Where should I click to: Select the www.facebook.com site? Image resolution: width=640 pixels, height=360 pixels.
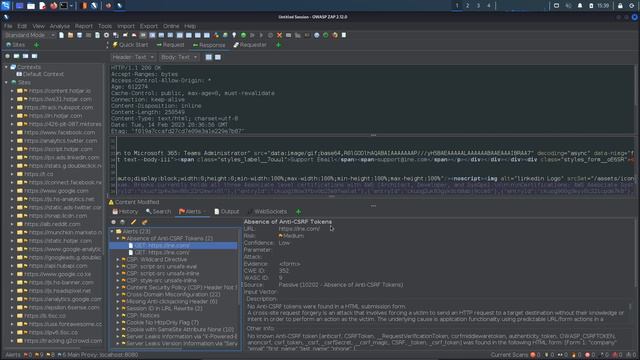point(60,133)
